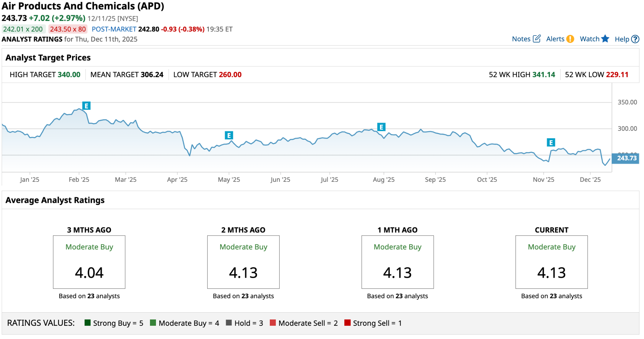Click the Notes link text
644x339 pixels.
[x=521, y=39]
